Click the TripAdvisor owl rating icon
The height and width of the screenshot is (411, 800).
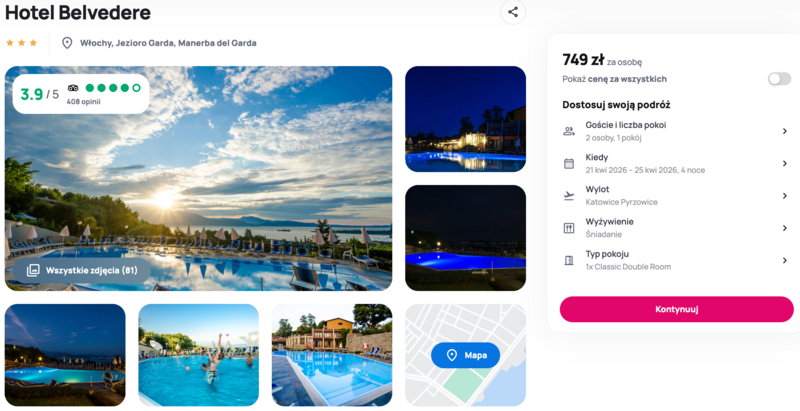pos(73,88)
